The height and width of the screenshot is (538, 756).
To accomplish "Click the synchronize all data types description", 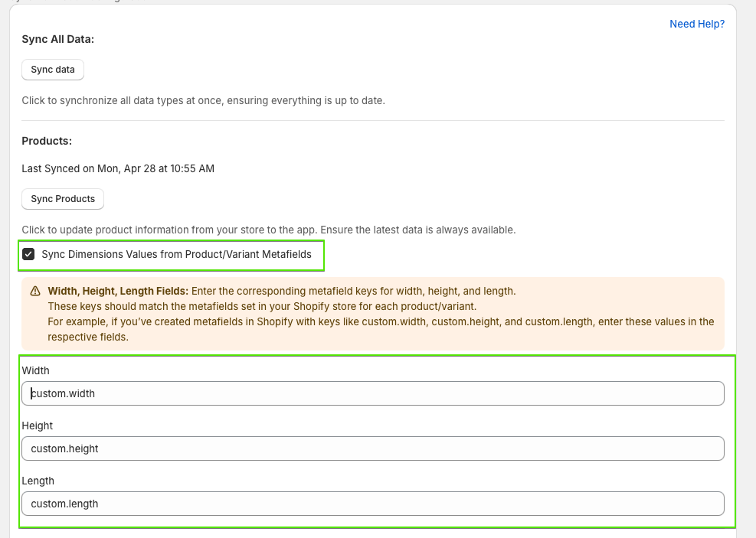I will tap(204, 101).
